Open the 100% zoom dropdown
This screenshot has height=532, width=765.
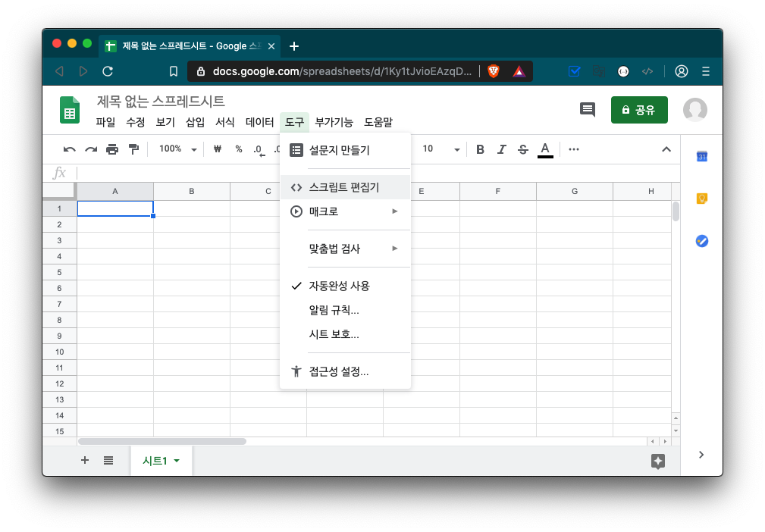(177, 149)
